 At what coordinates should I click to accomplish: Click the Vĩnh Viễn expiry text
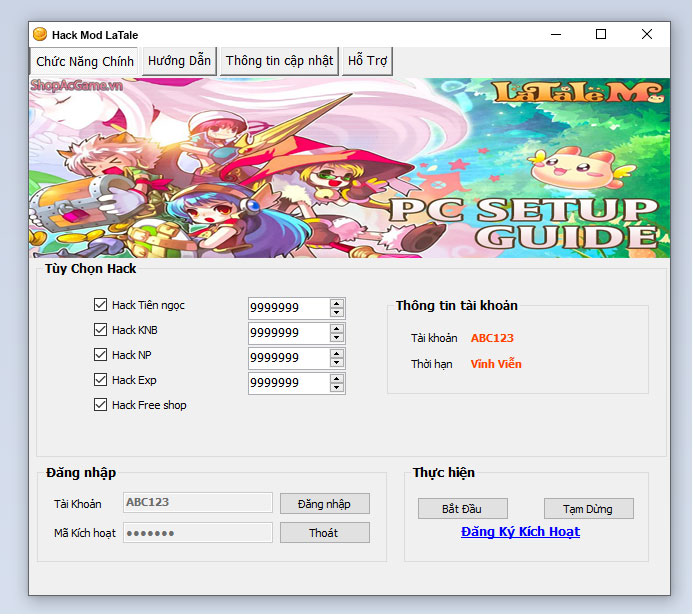pyautogui.click(x=496, y=364)
